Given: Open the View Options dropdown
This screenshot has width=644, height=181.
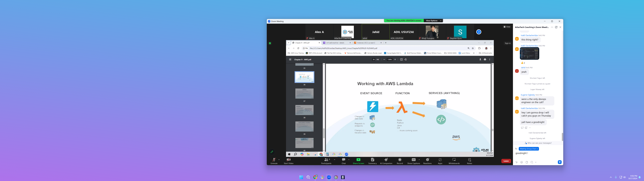Looking at the screenshot, I should coord(433,21).
